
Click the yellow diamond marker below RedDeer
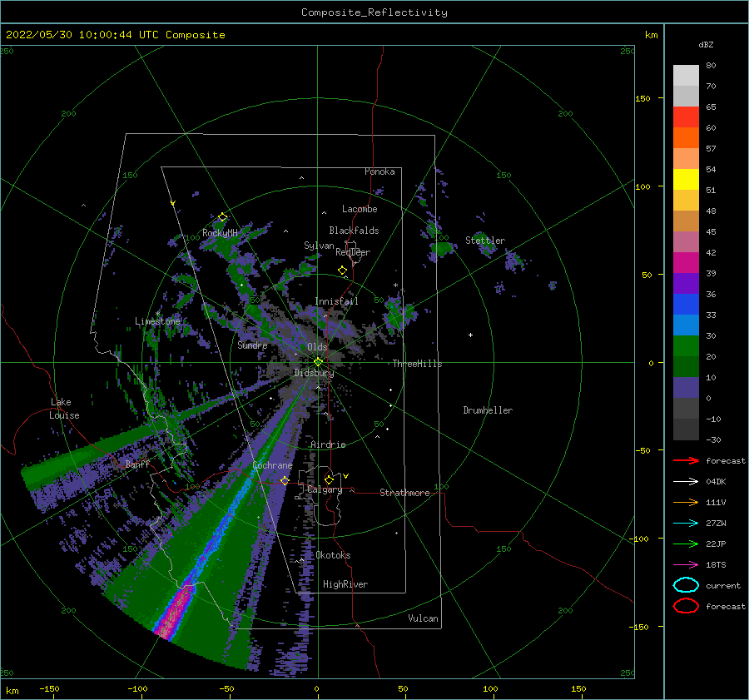point(342,271)
